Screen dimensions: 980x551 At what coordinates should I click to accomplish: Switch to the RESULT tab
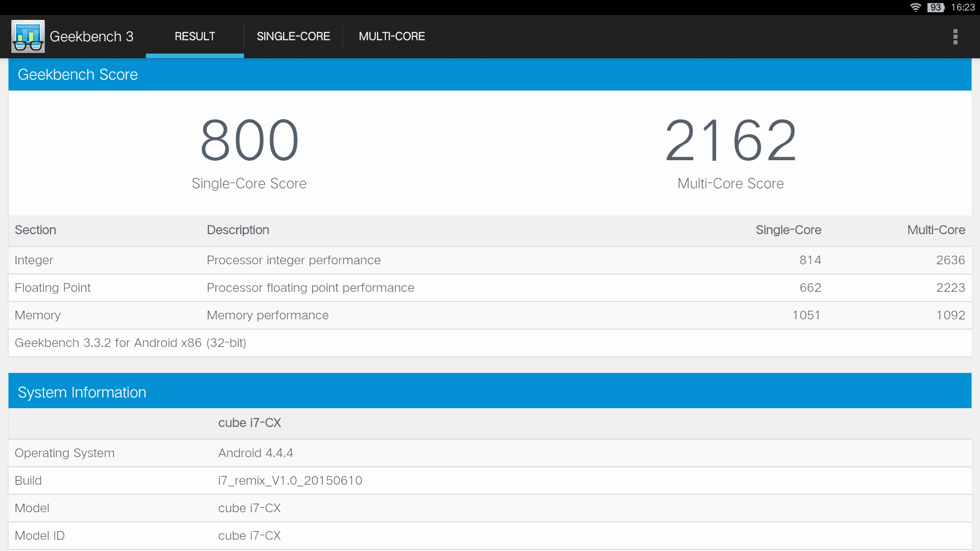(195, 37)
